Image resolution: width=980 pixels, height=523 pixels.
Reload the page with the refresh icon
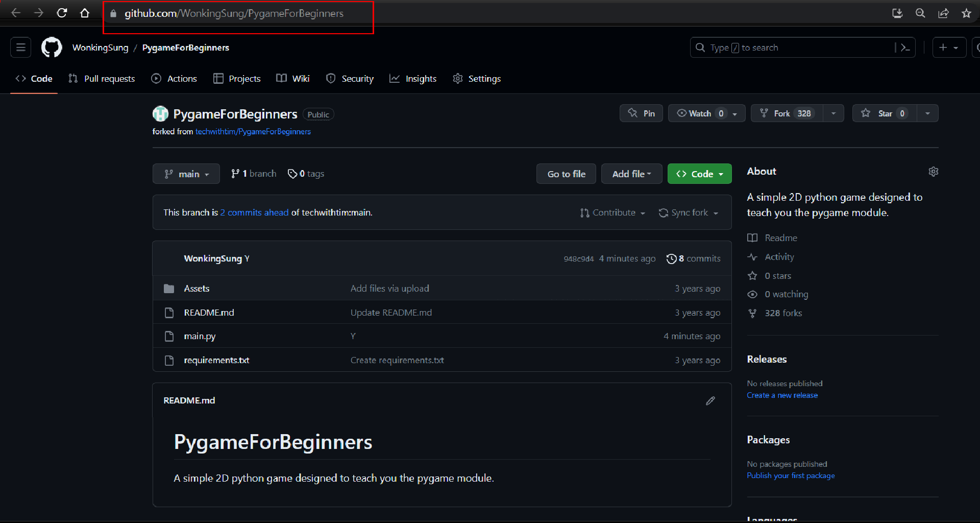(x=62, y=13)
